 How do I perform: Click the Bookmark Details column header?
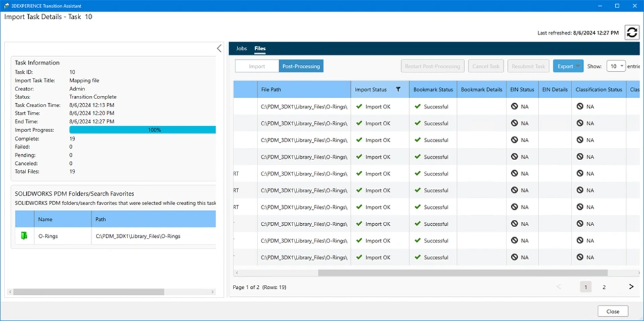(x=480, y=89)
